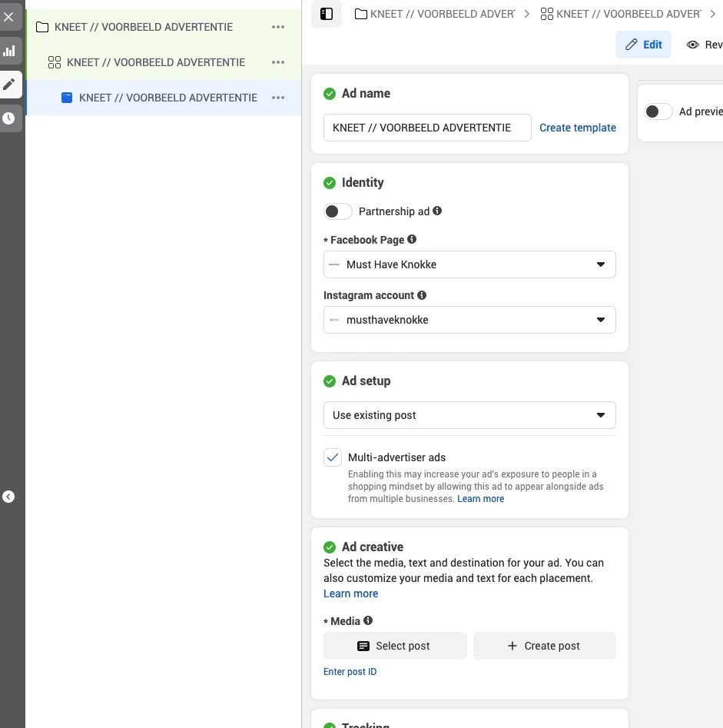Open more options for the ad set row
723x728 pixels.
point(278,62)
